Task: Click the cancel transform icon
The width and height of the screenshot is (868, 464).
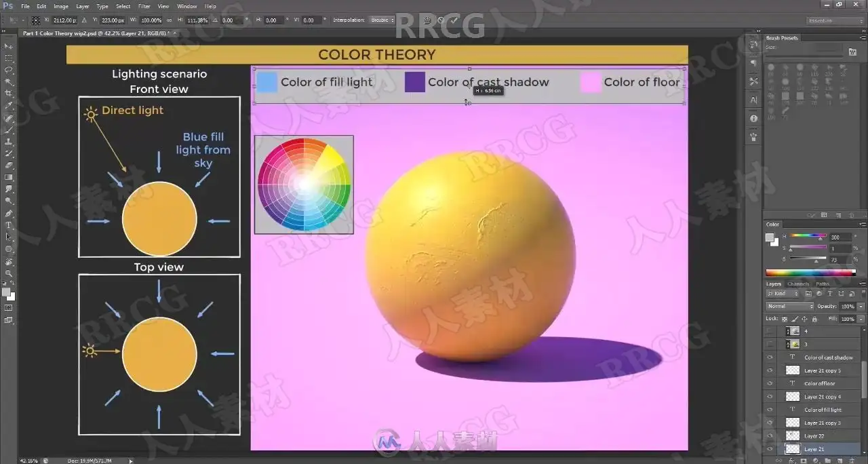Action: (441, 20)
